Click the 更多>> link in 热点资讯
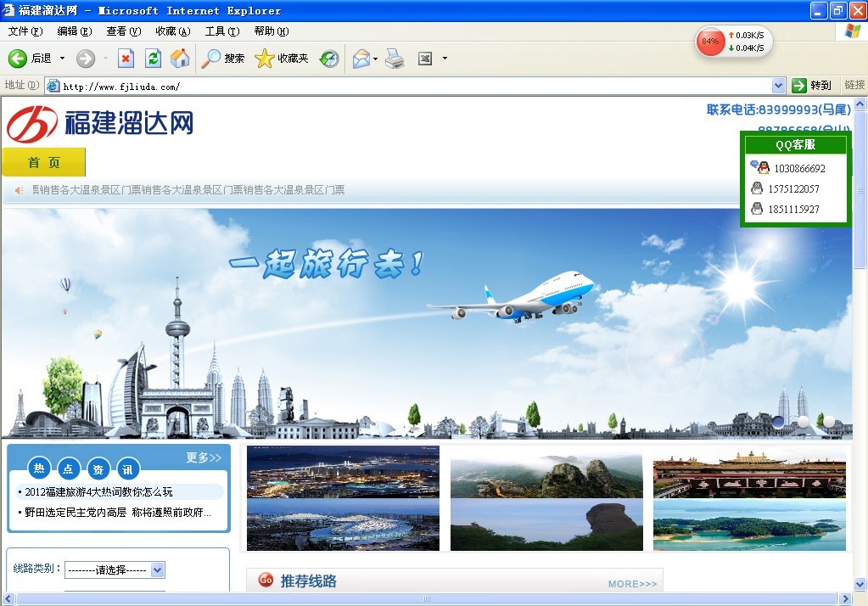Image resolution: width=868 pixels, height=606 pixels. click(204, 458)
